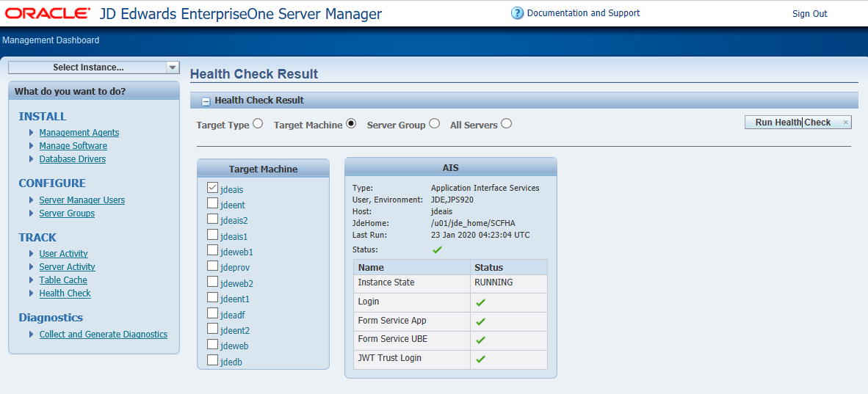Click arrow beside Database Drivers

[31, 159]
